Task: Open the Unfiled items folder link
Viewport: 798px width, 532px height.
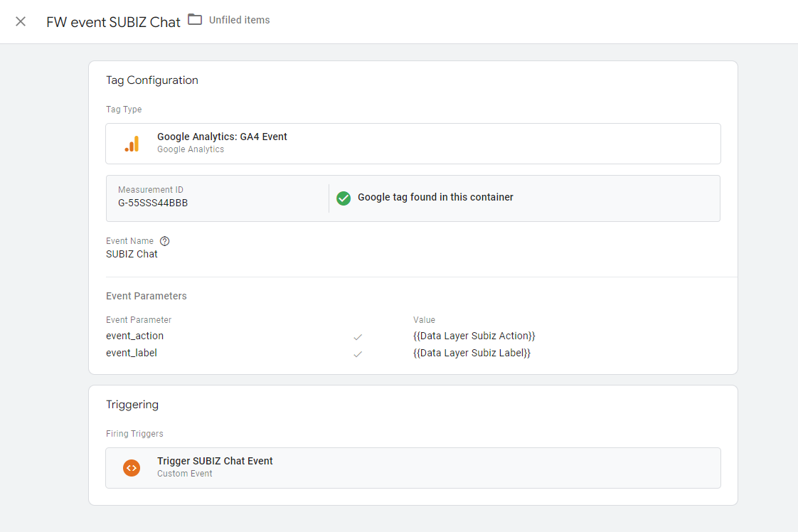Action: (x=239, y=20)
